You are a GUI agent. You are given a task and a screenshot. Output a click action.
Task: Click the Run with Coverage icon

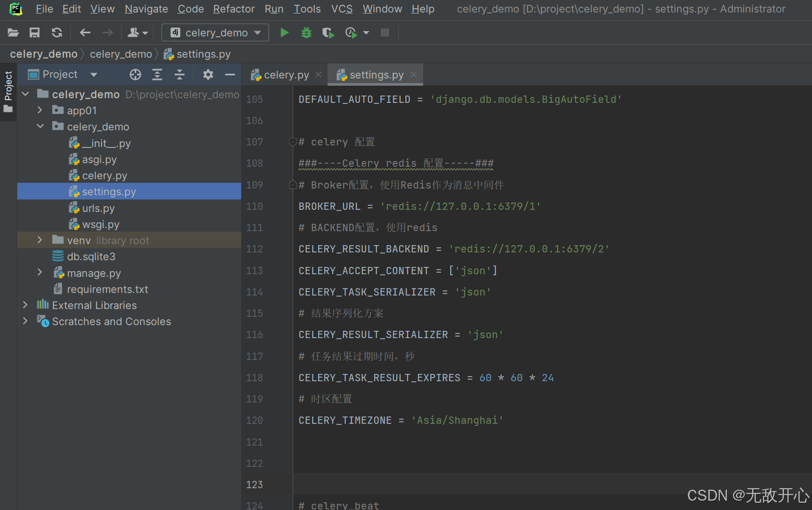[328, 33]
